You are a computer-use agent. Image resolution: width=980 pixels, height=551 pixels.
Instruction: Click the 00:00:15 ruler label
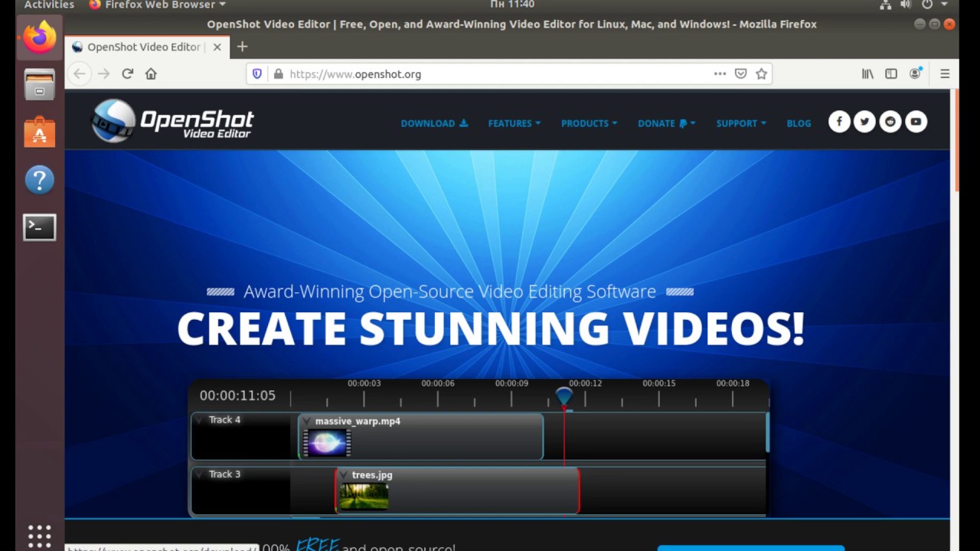[659, 383]
